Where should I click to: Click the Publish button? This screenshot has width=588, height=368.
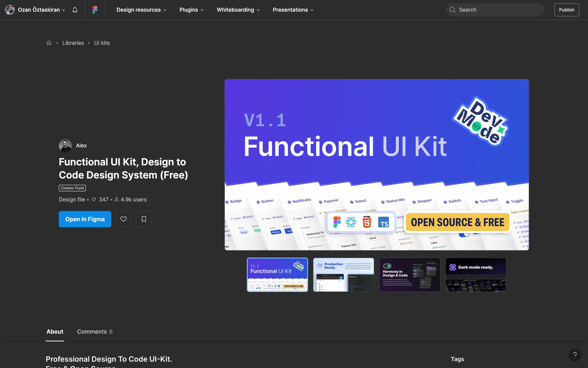point(567,10)
